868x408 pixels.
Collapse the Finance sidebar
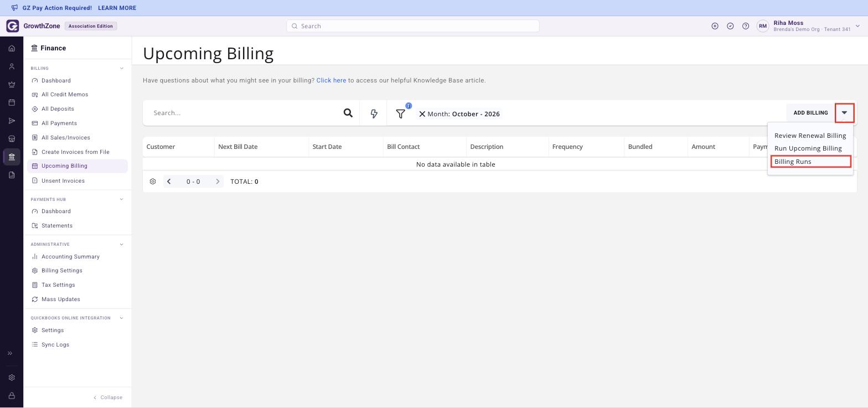coord(108,397)
